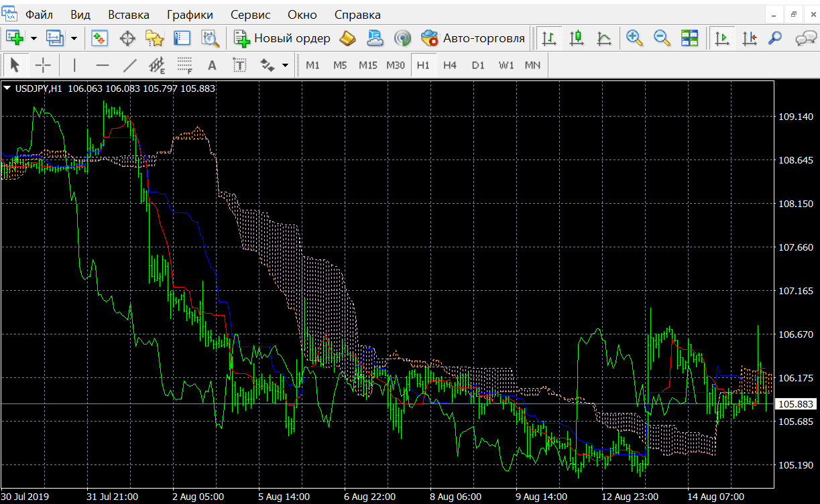The height and width of the screenshot is (504, 820).
Task: Switch chart to candlesticks view
Action: 577,38
